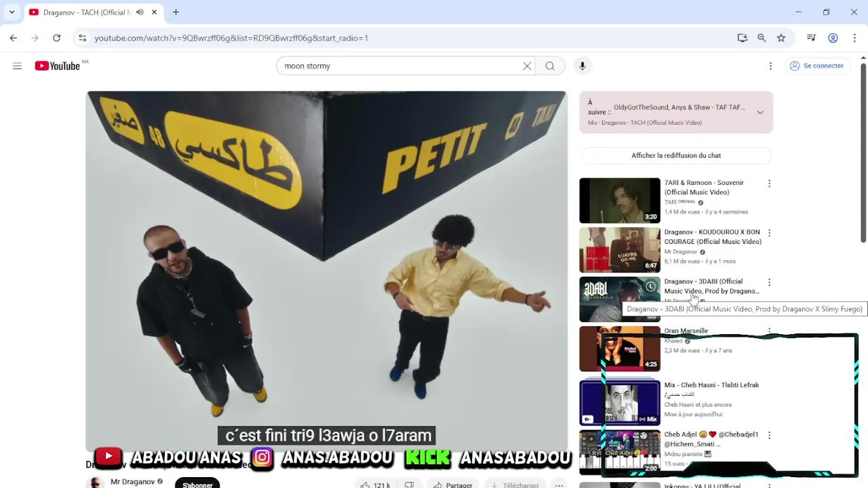Subscribe with the S'abonner button
This screenshot has width=868, height=488.
click(x=197, y=484)
